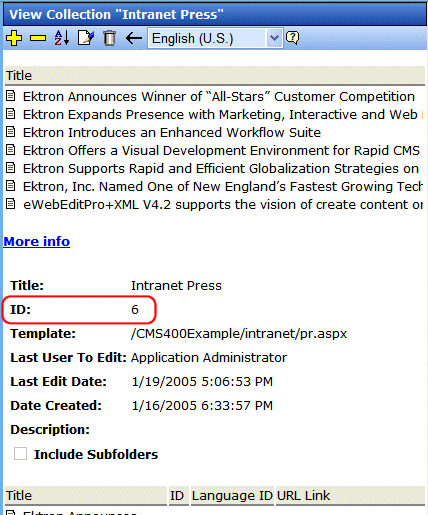Select Ektron Offers a Visual Development Environment

[221, 151]
